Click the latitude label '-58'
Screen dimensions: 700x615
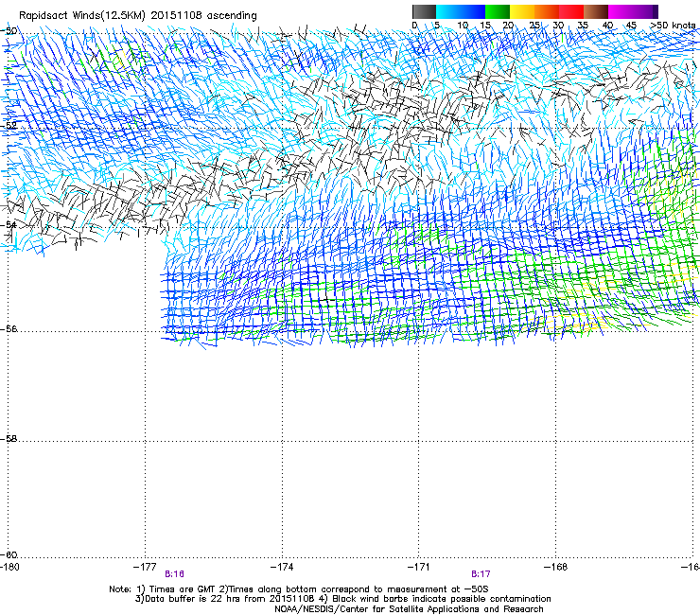[x=9, y=439]
